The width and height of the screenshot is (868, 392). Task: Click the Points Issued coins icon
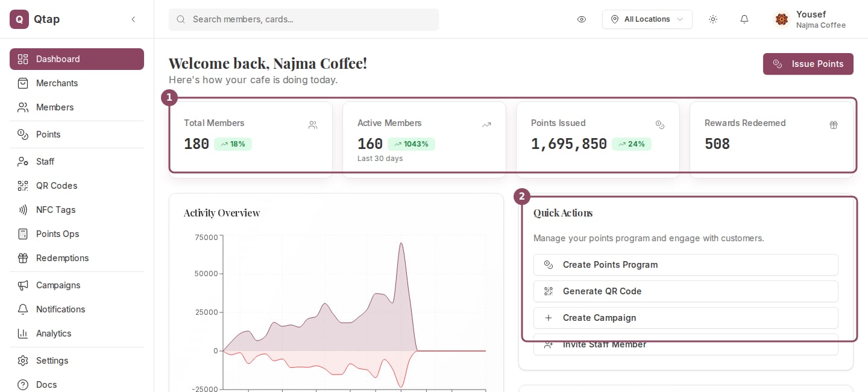click(x=660, y=125)
